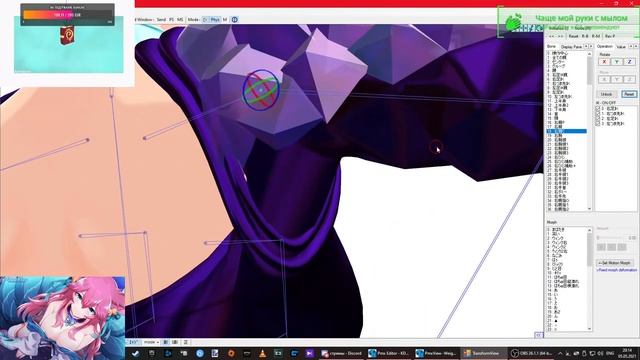
Task: Click the first view icon after mode dropdown
Action: (166, 342)
